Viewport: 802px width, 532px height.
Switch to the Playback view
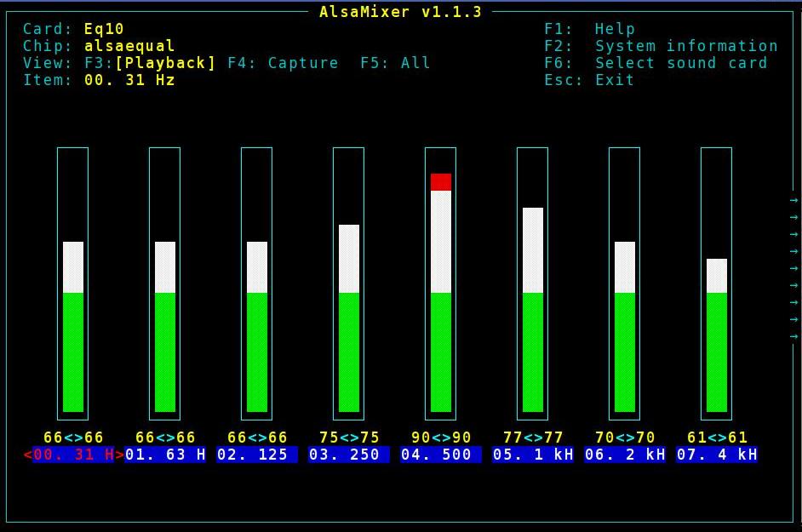tap(164, 62)
